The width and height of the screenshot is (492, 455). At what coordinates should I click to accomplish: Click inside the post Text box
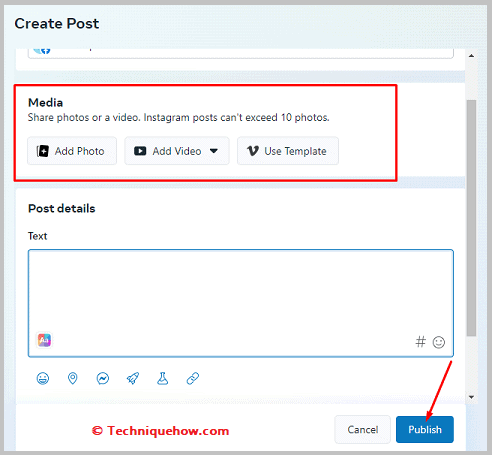pos(241,303)
